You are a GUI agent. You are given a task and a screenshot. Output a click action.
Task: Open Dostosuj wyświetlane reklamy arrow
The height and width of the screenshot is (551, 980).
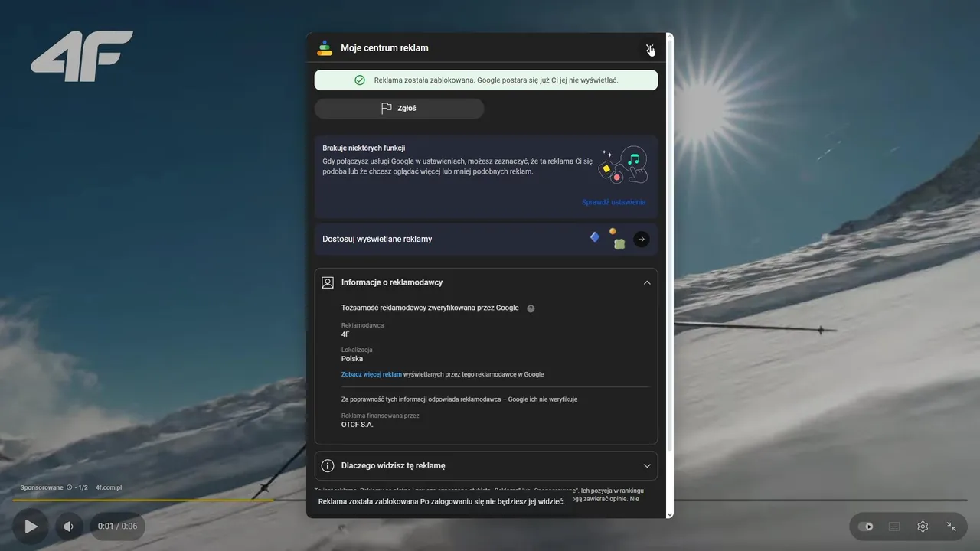point(642,239)
